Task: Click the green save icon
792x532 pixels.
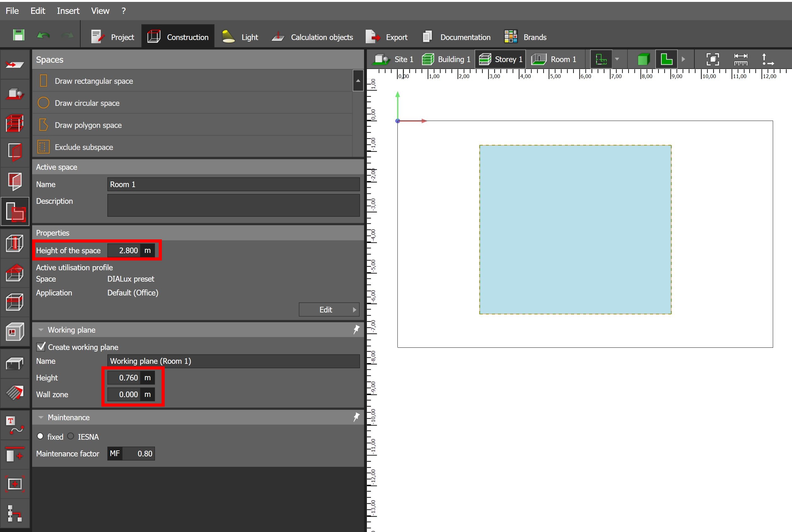Action: pos(18,35)
